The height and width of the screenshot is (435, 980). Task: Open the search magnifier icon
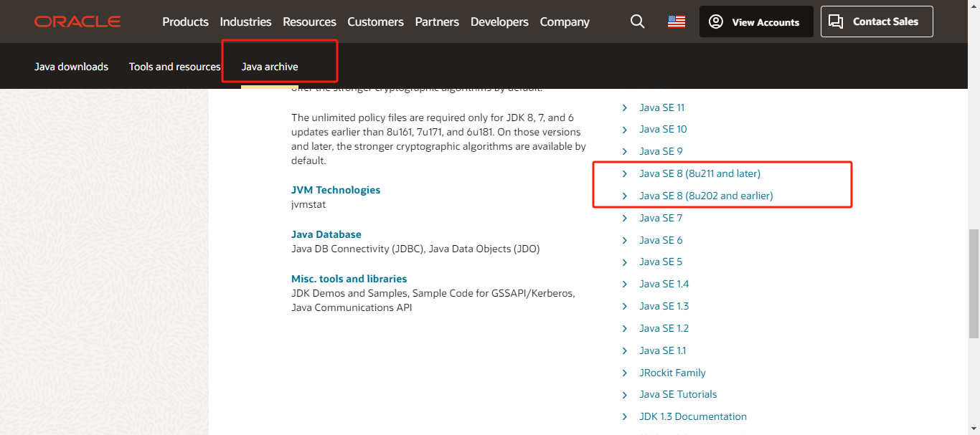click(x=637, y=21)
